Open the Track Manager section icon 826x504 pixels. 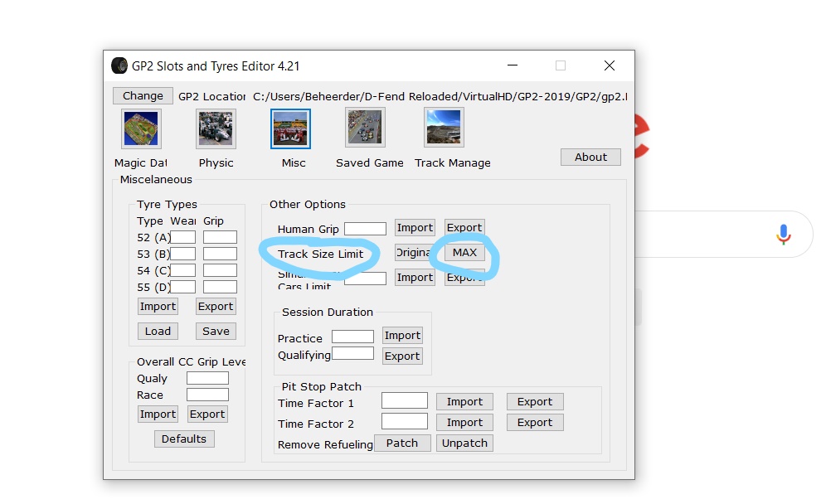click(444, 128)
